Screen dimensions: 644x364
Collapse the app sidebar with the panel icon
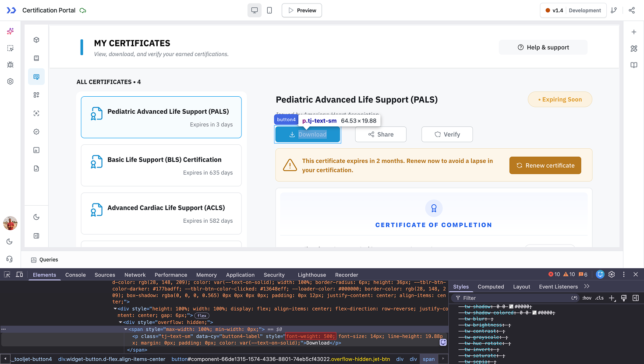click(36, 236)
